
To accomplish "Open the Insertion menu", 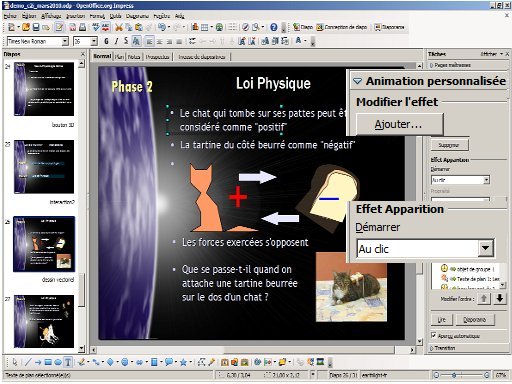I will [76, 16].
